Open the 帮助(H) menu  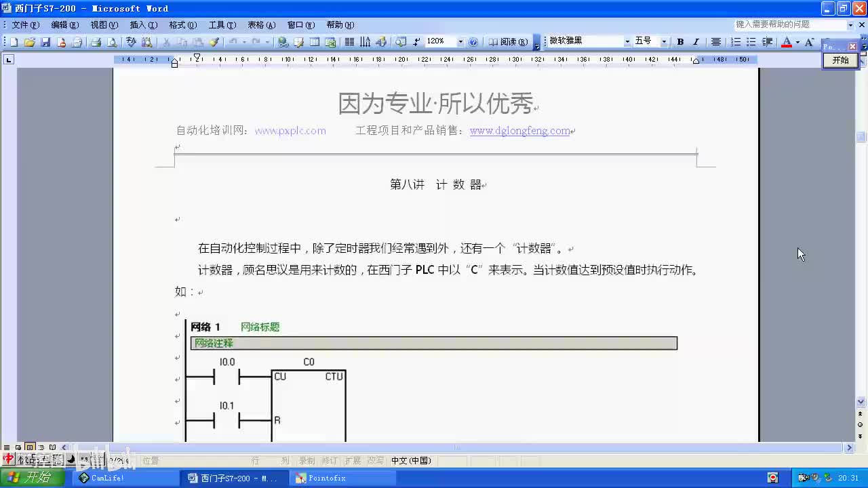pyautogui.click(x=340, y=25)
